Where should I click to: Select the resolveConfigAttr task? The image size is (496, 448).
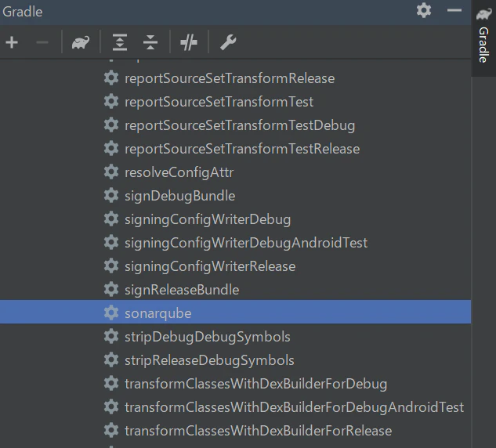179,172
